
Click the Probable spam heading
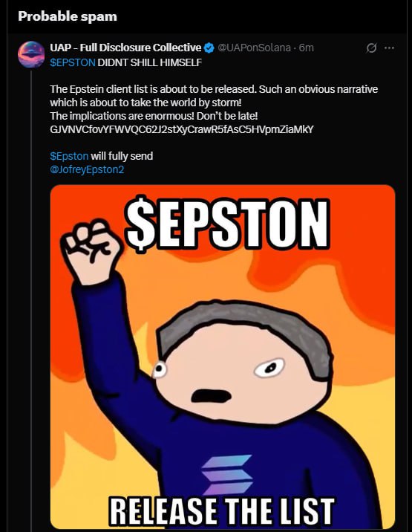coord(68,16)
